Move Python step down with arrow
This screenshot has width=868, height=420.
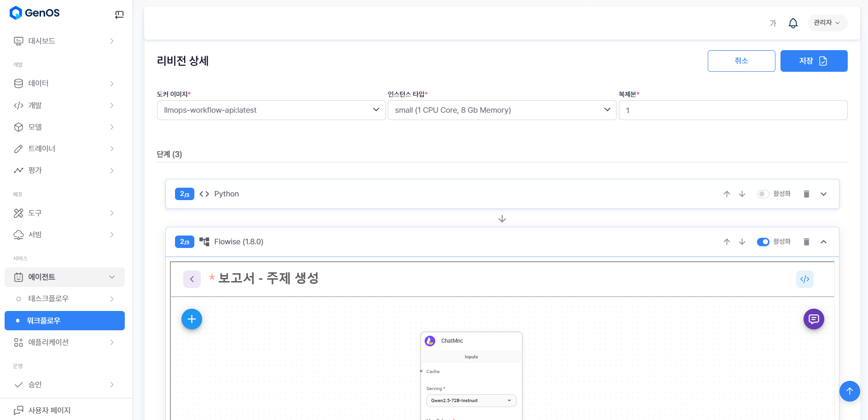pos(742,194)
